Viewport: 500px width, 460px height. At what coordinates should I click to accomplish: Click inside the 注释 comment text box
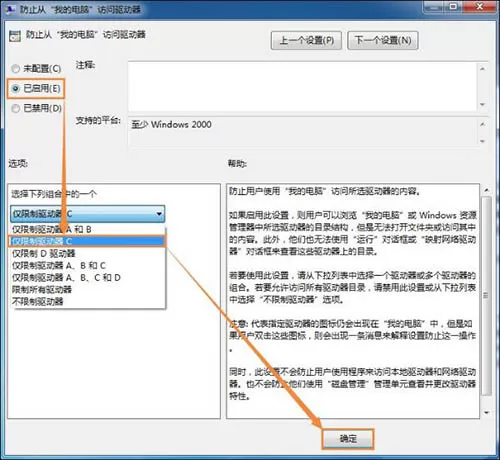tap(302, 87)
